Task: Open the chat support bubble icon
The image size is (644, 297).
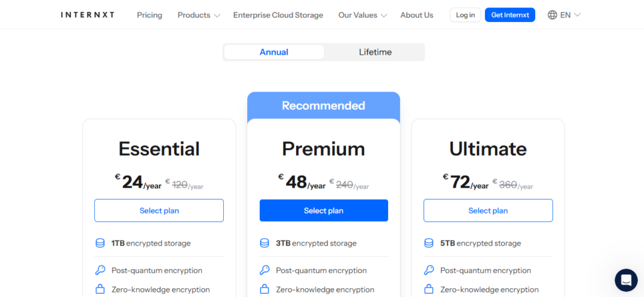Action: [x=626, y=279]
